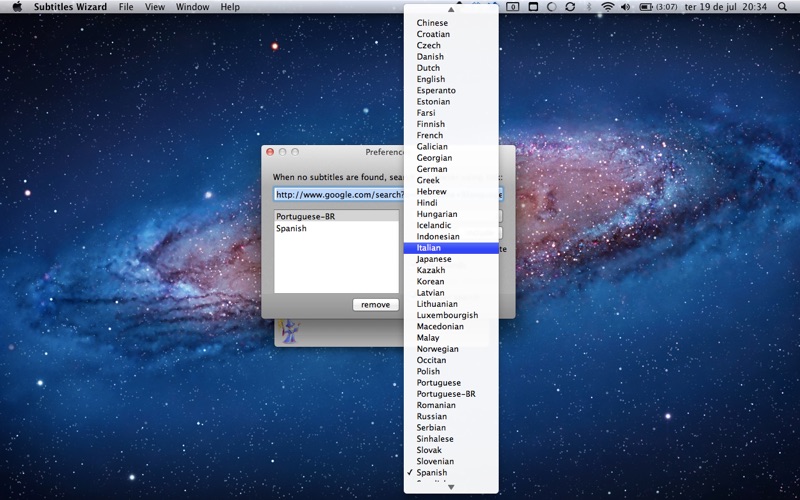The width and height of the screenshot is (800, 500).
Task: Choose English from the language menu
Action: coord(451,79)
